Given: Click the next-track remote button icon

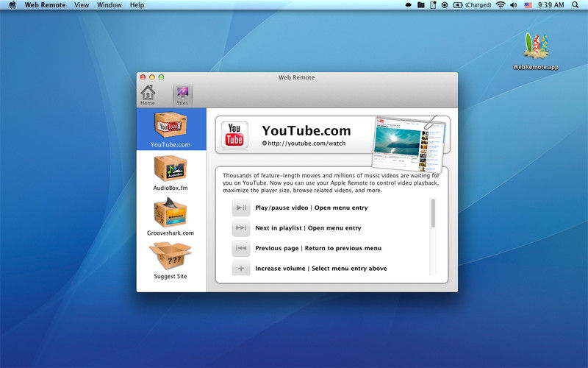Looking at the screenshot, I should 241,228.
